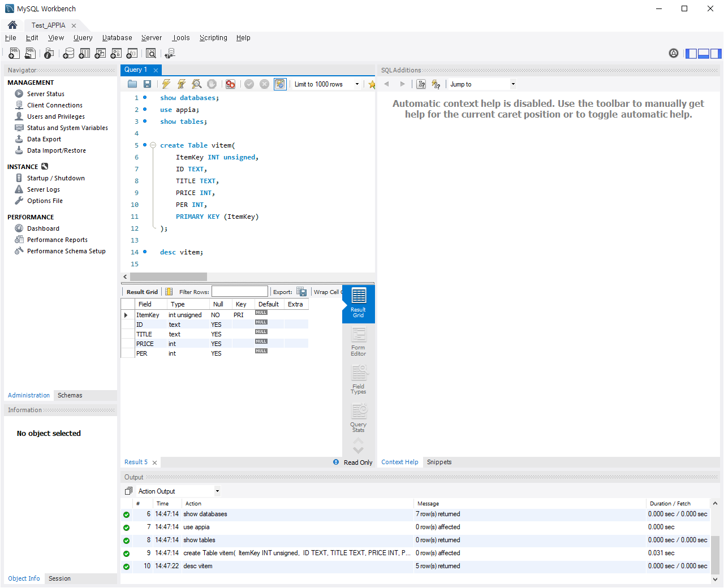Image resolution: width=724 pixels, height=588 pixels.
Task: Click the star favorite snippet icon
Action: [372, 84]
